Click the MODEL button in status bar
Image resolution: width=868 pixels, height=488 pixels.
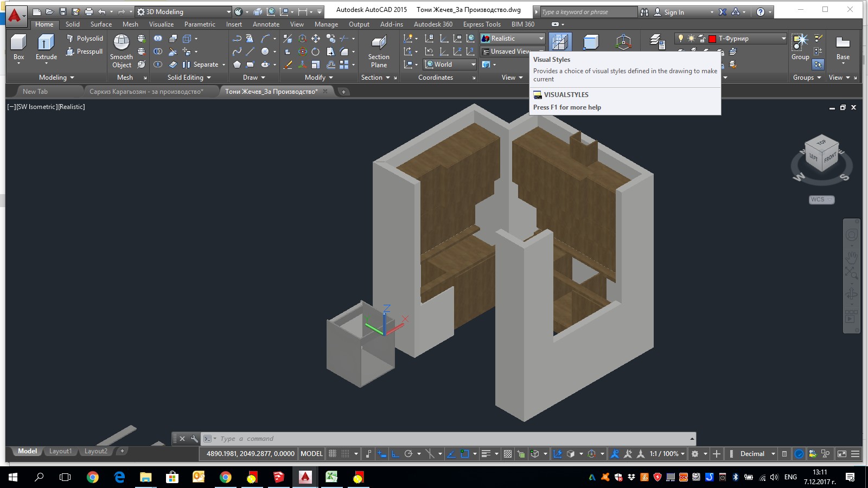[311, 454]
